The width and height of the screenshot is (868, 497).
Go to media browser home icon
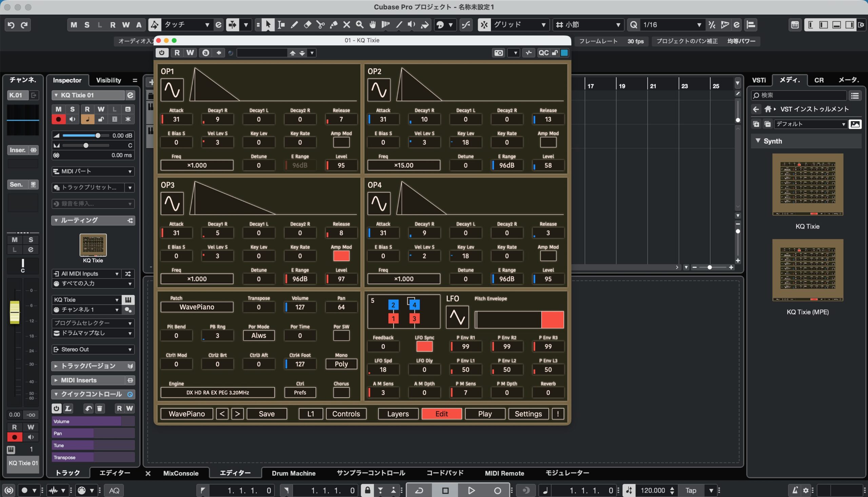(768, 109)
